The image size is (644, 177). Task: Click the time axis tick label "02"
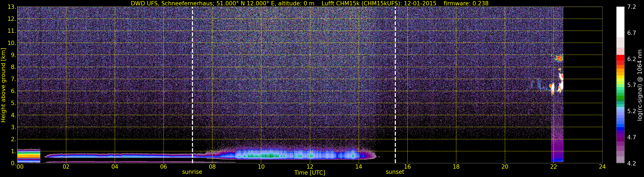tap(66, 167)
